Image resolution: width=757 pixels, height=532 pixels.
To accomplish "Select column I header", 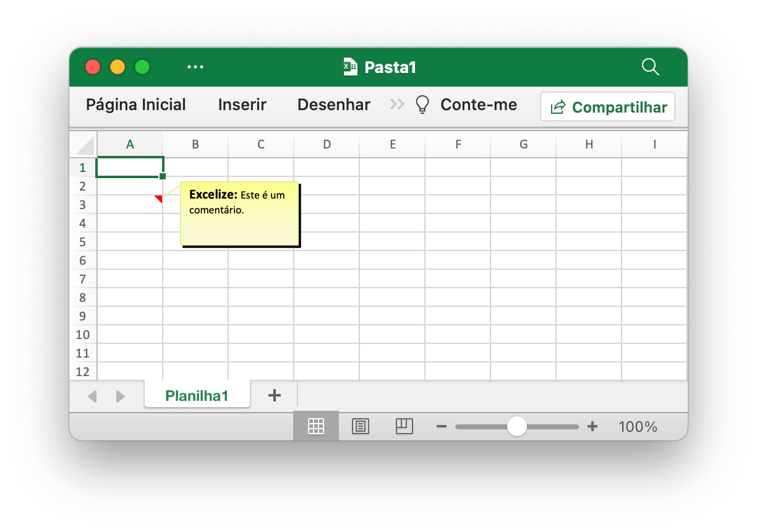I will click(x=654, y=144).
